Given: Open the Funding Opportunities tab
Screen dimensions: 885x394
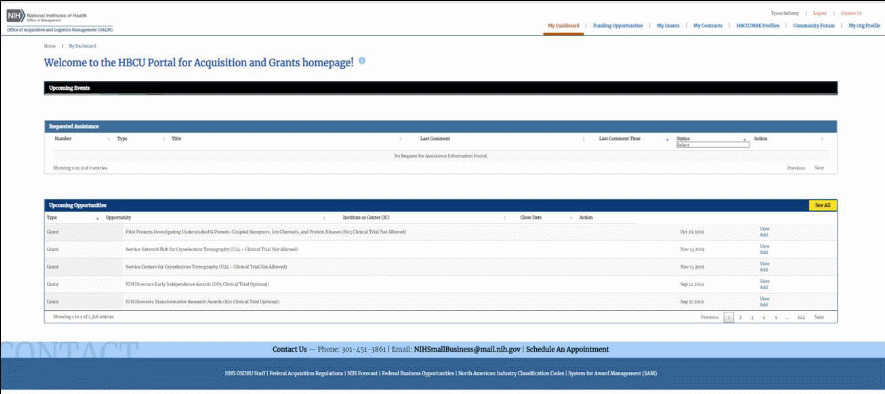Looking at the screenshot, I should (617, 25).
